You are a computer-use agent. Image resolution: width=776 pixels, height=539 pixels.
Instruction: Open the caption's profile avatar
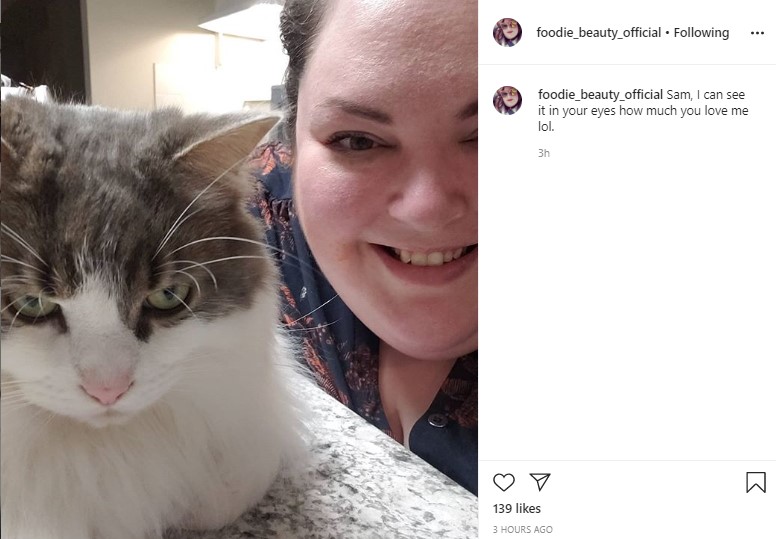pyautogui.click(x=507, y=100)
